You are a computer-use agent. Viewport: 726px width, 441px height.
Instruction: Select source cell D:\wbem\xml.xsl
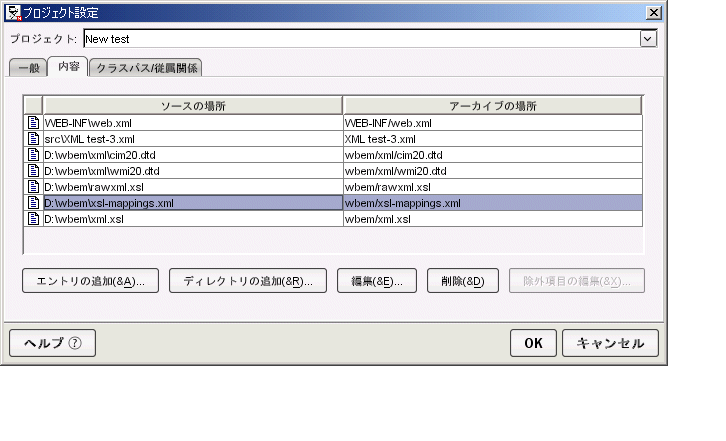(193, 219)
